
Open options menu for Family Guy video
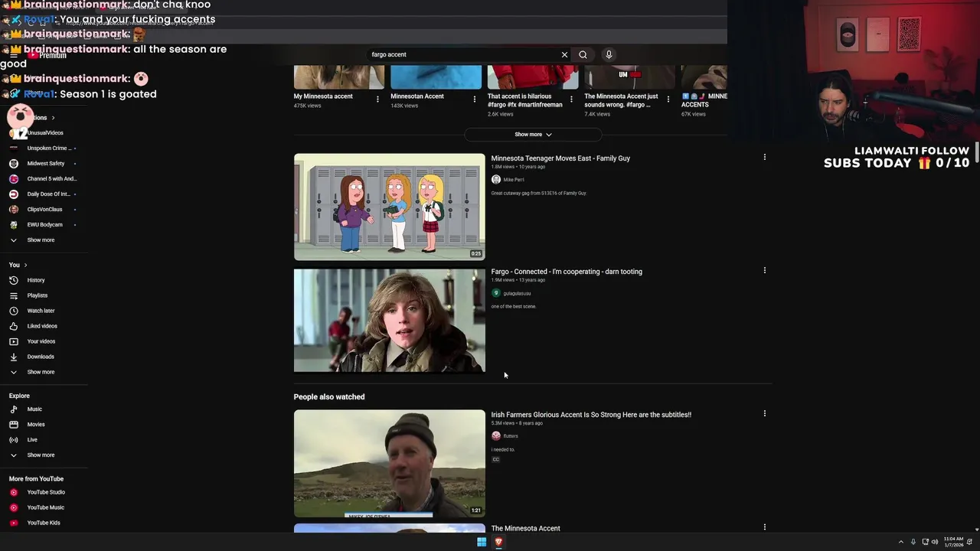pos(764,157)
